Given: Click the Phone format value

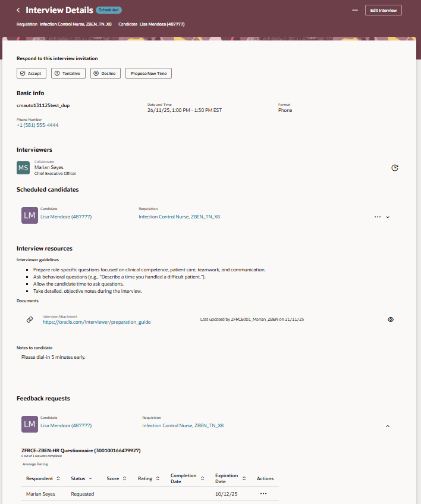Looking at the screenshot, I should pos(285,110).
